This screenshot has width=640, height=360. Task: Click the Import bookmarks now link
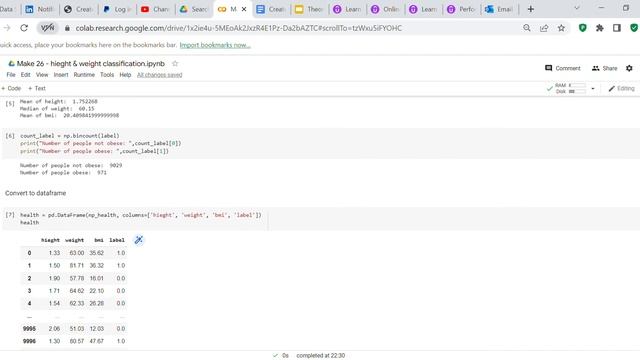(x=215, y=45)
